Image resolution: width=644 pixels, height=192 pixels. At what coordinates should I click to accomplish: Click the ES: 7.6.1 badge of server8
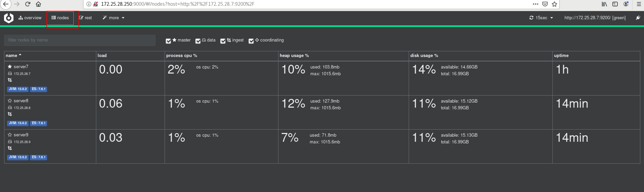[x=39, y=123]
